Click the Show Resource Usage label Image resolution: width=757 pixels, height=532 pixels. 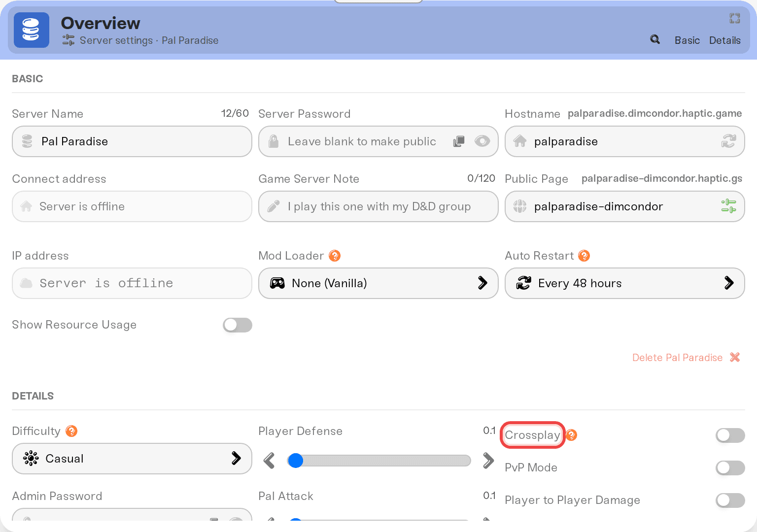coord(74,325)
